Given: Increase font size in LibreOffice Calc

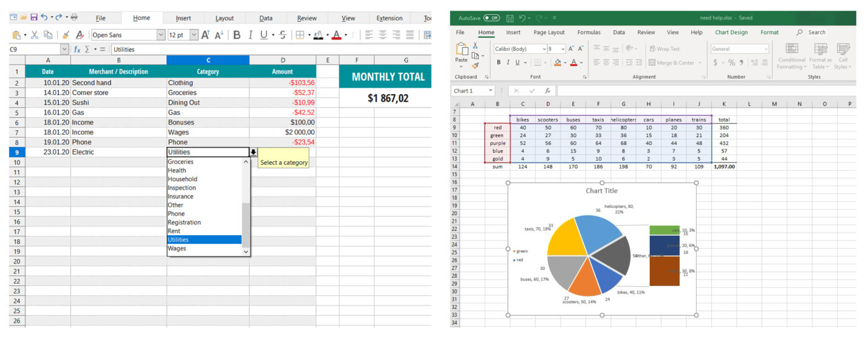Looking at the screenshot, I should point(205,35).
